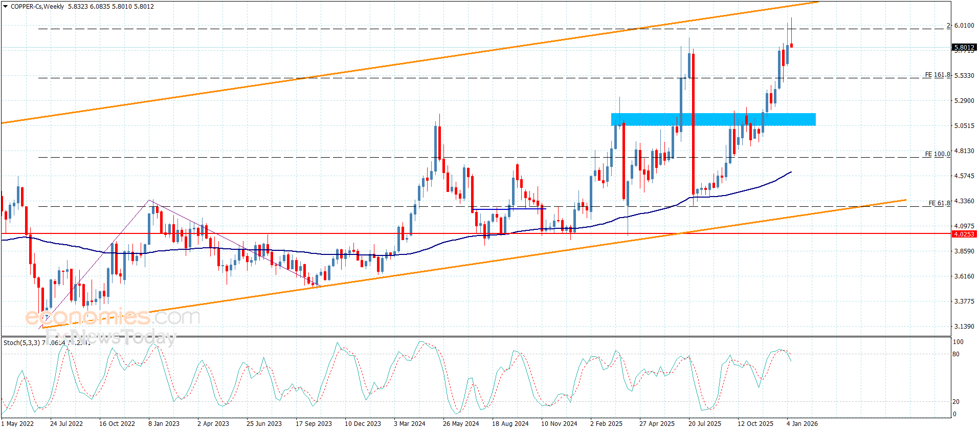The width and height of the screenshot is (980, 430).
Task: Click the red 4.0253 price tag
Action: point(964,234)
